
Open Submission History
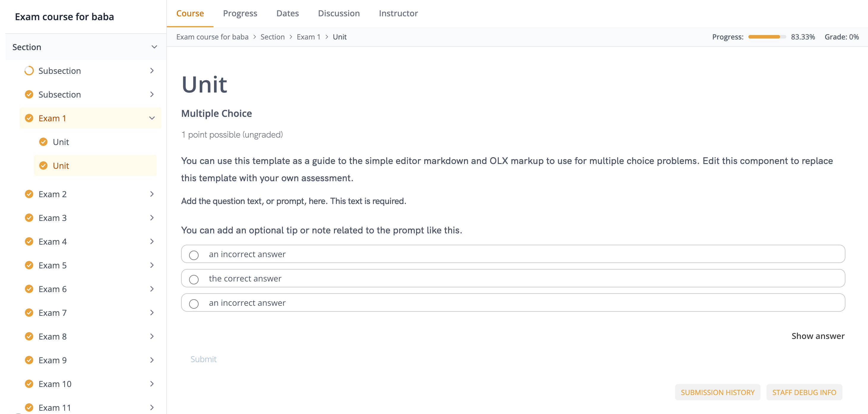[717, 392]
